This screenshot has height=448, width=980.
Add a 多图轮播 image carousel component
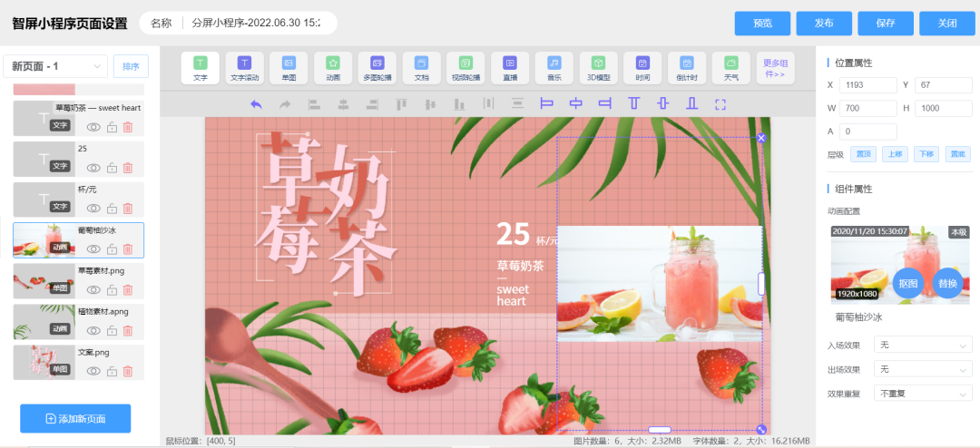(x=377, y=68)
